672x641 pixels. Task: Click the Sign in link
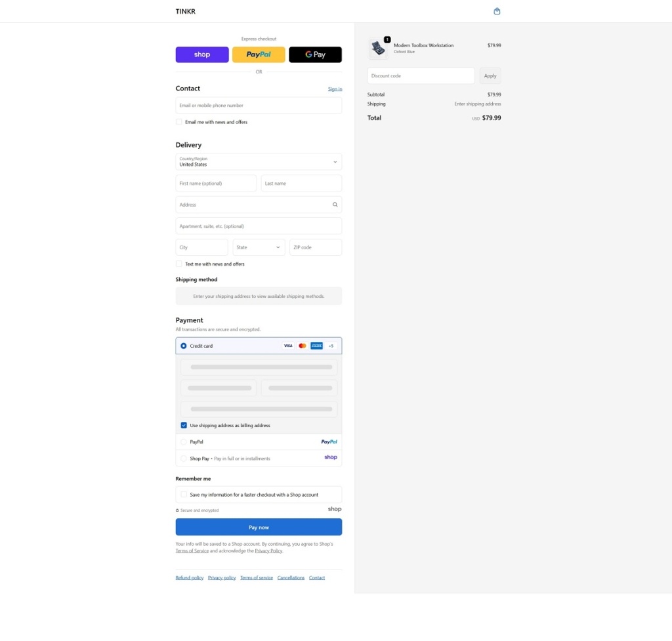(x=335, y=89)
